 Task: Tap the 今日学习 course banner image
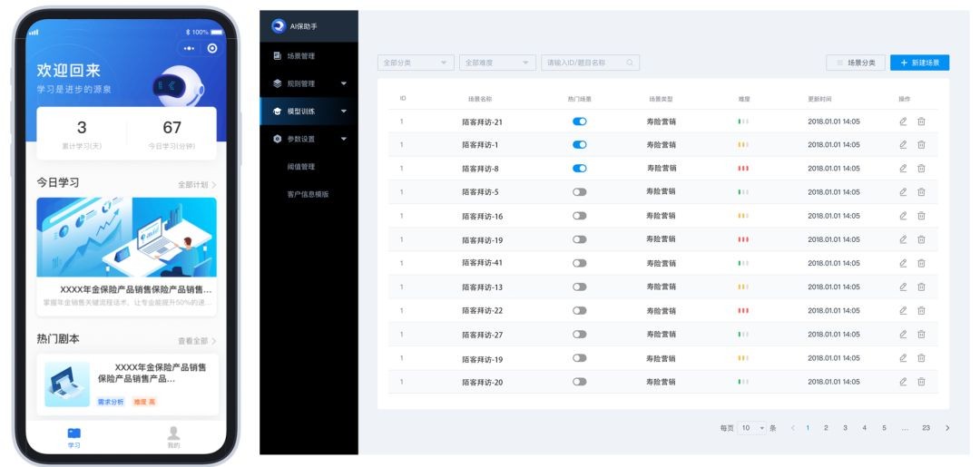click(x=127, y=238)
